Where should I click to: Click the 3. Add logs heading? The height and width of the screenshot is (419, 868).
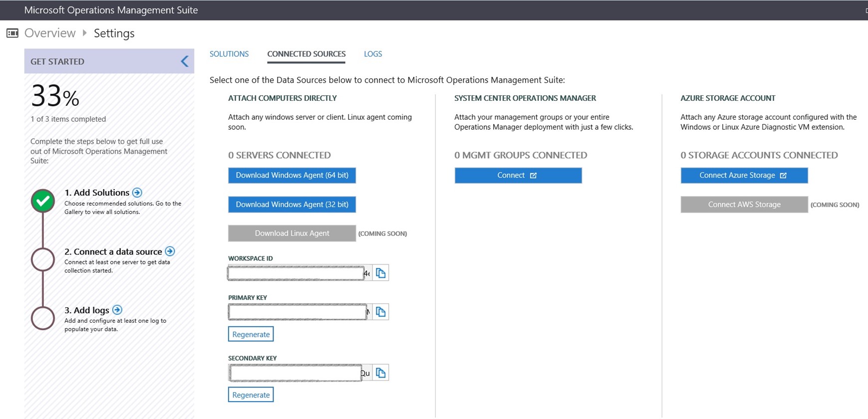pos(87,310)
